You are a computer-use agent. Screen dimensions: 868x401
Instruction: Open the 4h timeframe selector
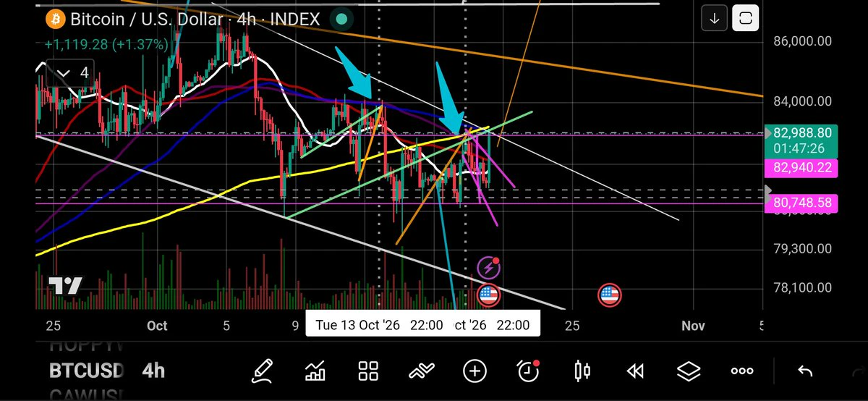(153, 371)
